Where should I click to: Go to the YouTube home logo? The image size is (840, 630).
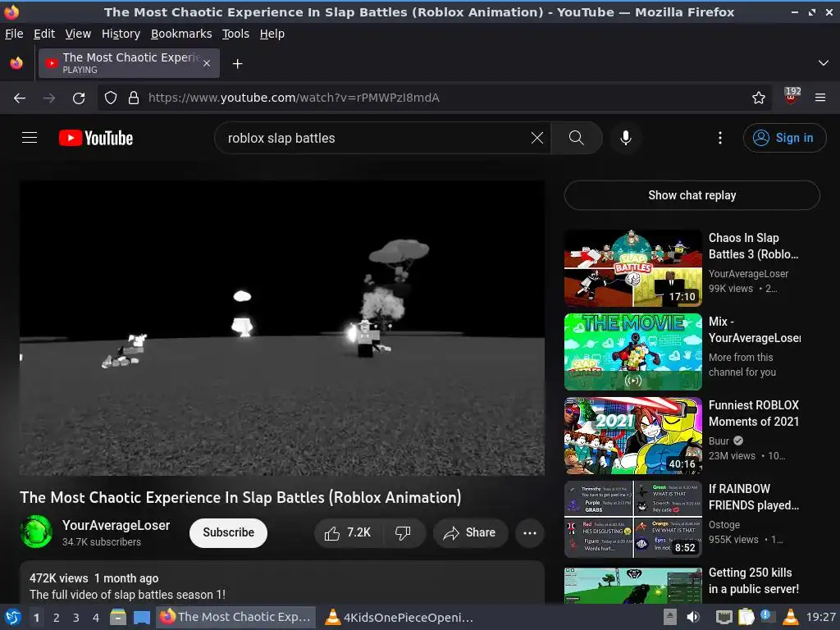pos(96,138)
